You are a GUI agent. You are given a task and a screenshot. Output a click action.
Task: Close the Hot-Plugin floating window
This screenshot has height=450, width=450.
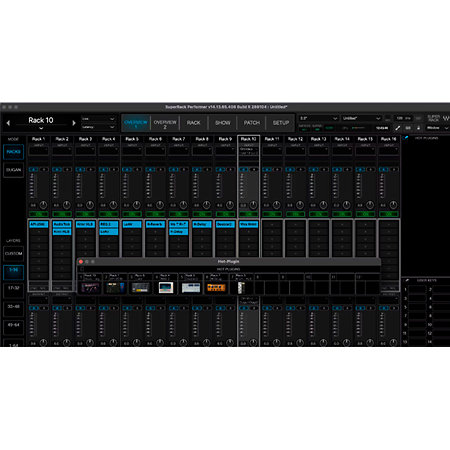[x=81, y=262]
